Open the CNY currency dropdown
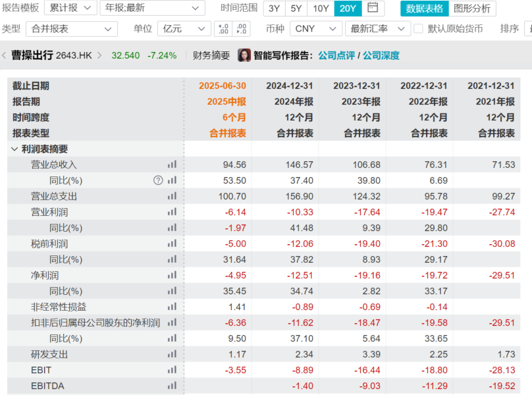The width and height of the screenshot is (532, 395). [x=315, y=29]
